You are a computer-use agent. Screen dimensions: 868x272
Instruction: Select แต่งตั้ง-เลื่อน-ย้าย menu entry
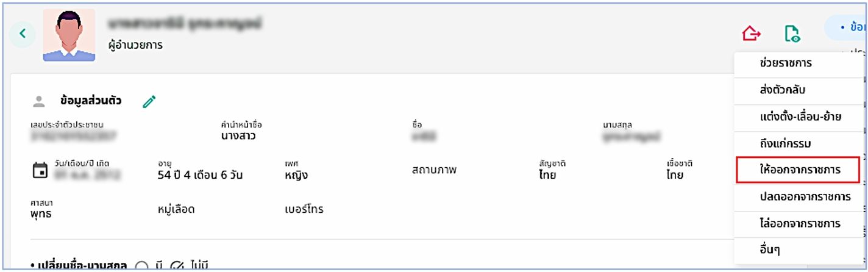799,116
